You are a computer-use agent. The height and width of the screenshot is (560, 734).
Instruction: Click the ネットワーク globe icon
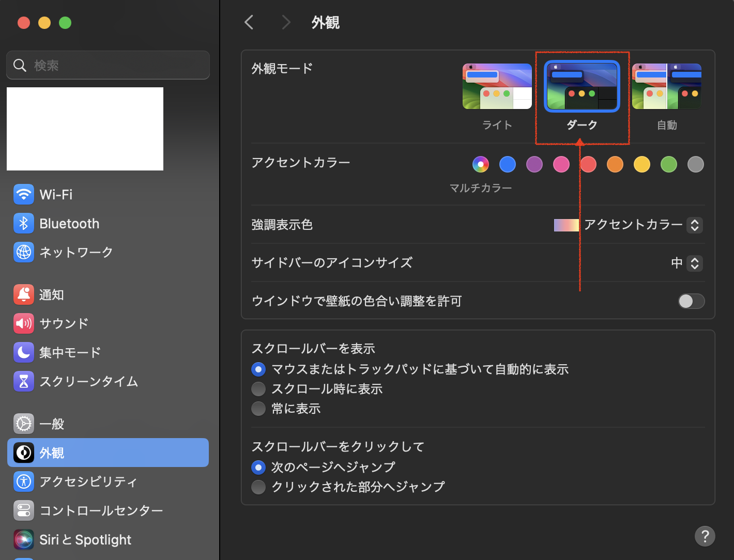click(x=24, y=252)
